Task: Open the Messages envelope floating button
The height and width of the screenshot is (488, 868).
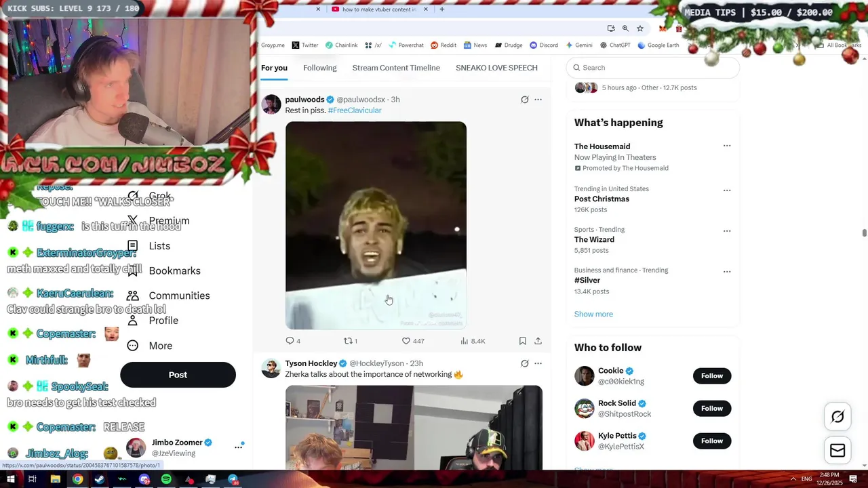Action: coord(837,451)
